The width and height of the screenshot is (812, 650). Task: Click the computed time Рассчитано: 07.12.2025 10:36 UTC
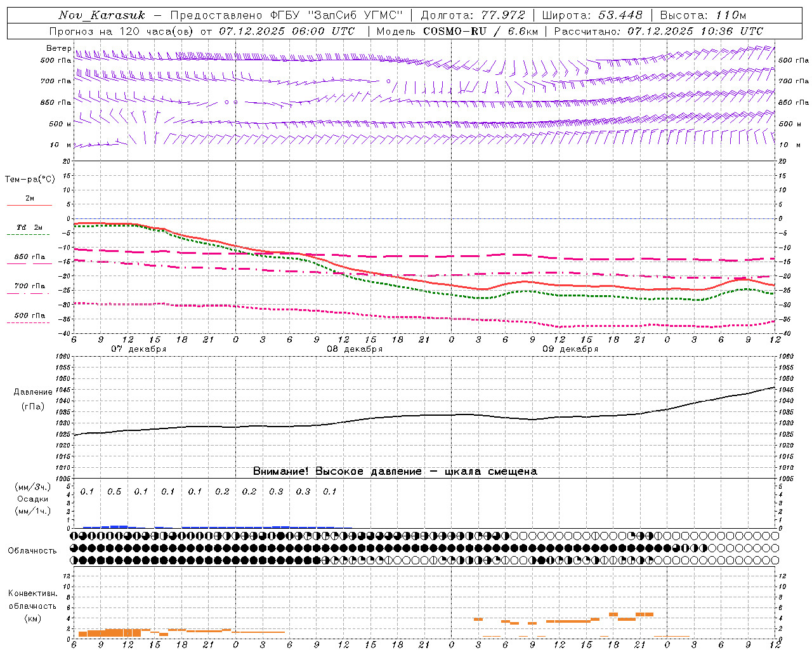tap(658, 31)
